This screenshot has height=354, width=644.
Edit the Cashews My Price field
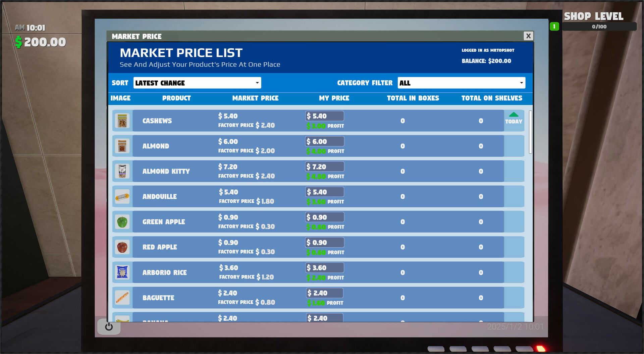tap(324, 116)
